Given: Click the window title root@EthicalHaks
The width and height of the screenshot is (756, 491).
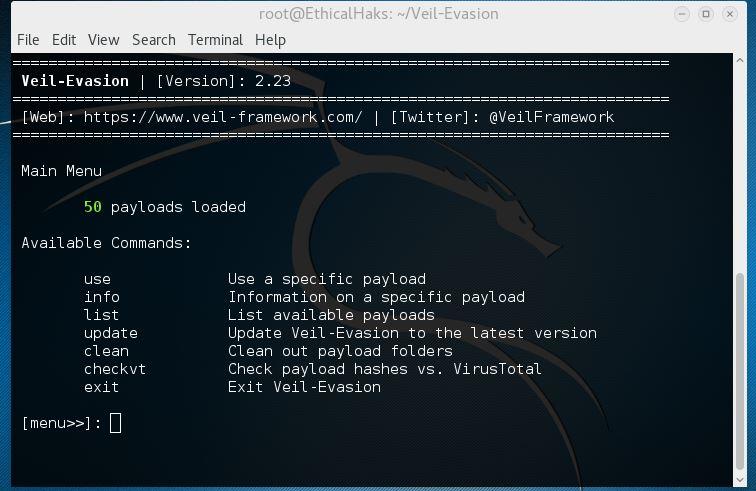Looking at the screenshot, I should [378, 14].
